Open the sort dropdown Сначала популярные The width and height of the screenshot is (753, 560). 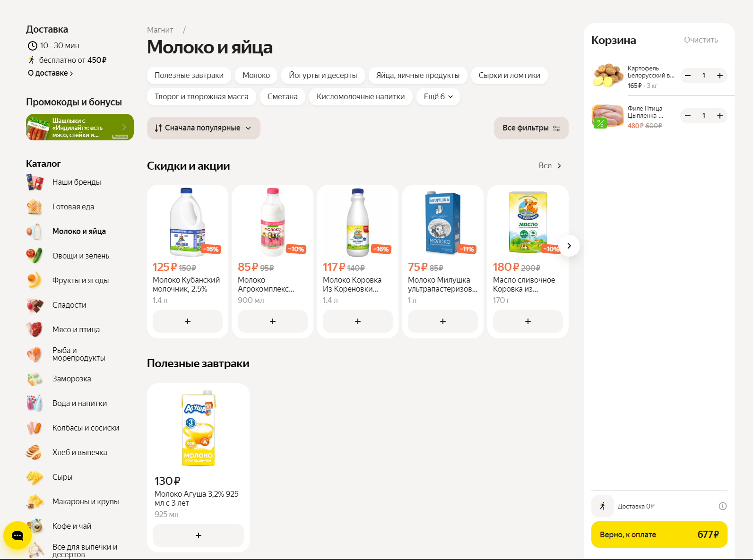(203, 128)
